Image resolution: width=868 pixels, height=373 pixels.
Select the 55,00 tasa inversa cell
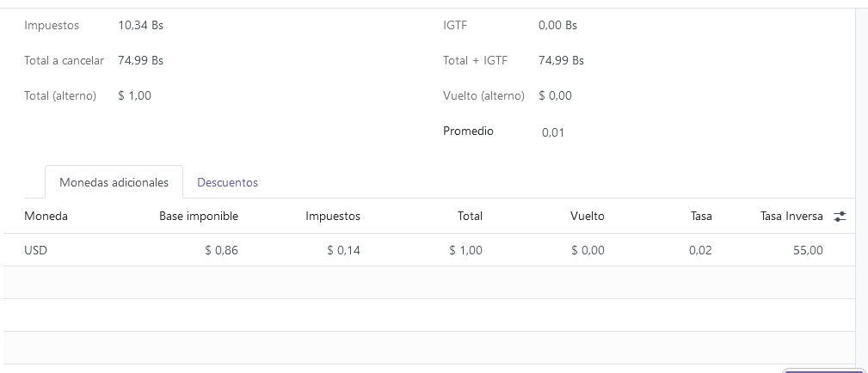pyautogui.click(x=808, y=250)
